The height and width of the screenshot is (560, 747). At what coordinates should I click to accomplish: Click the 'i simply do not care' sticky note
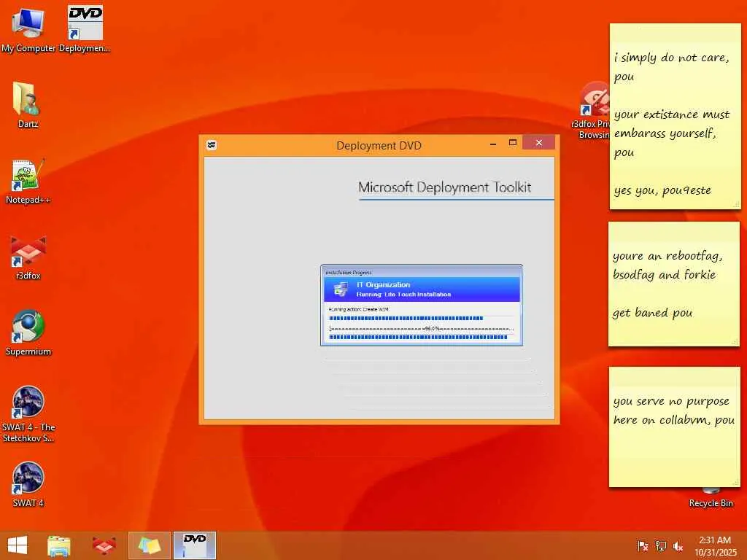click(675, 117)
